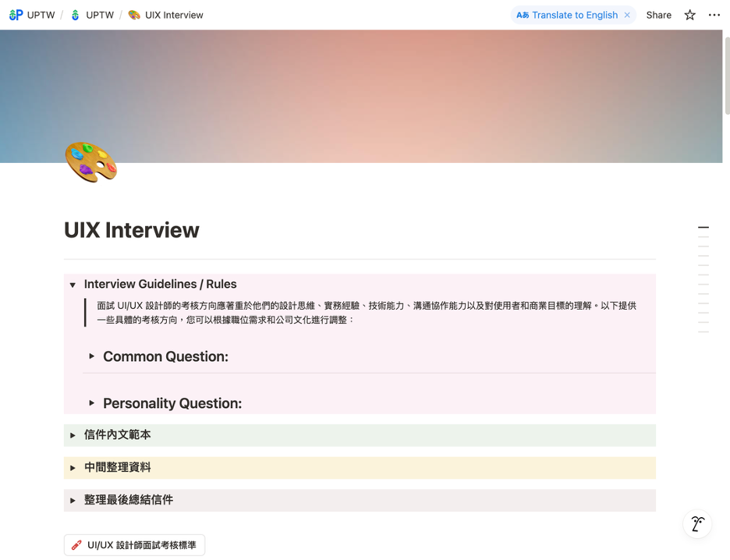
Task: Click the second UPTW breadcrumb icon
Action: (x=75, y=15)
